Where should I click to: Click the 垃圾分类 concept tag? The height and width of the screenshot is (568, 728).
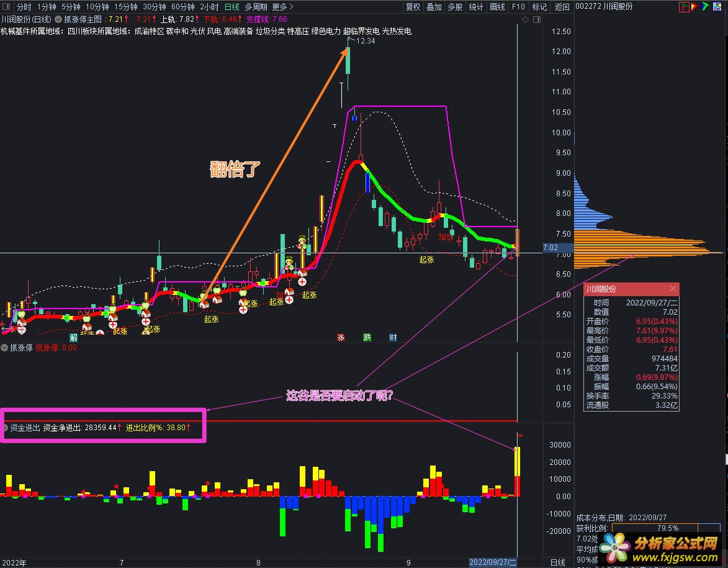270,31
